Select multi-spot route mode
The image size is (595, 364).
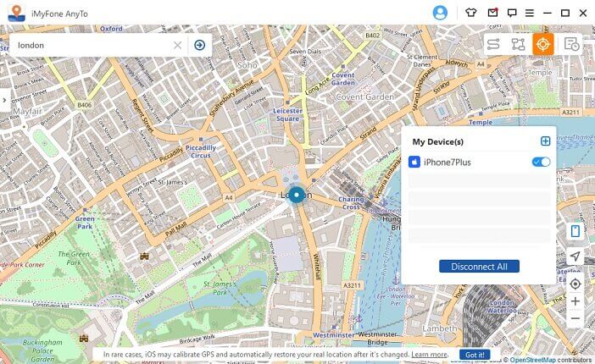pyautogui.click(x=518, y=44)
